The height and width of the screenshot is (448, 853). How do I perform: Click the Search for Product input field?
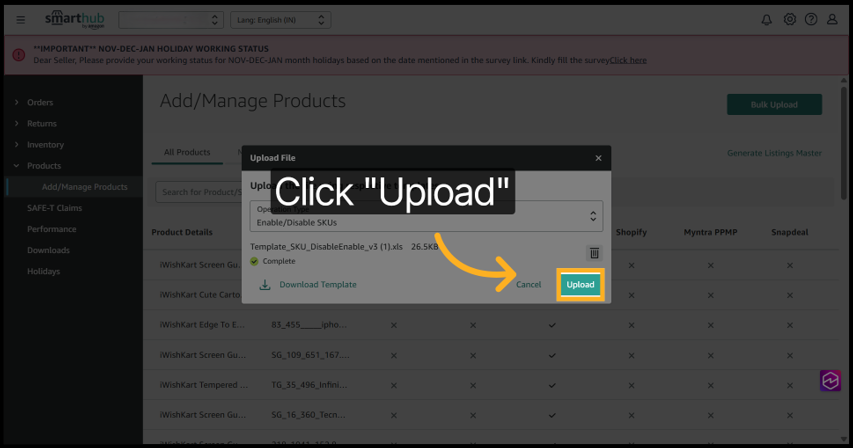[202, 192]
